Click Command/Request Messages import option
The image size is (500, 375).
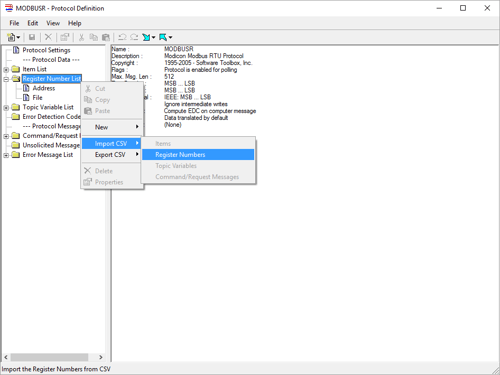(x=198, y=177)
